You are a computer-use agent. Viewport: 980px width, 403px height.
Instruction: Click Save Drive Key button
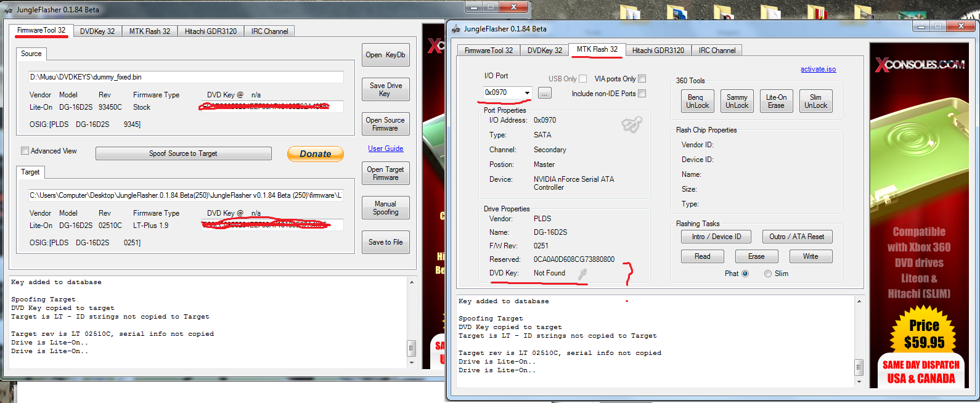click(x=385, y=89)
